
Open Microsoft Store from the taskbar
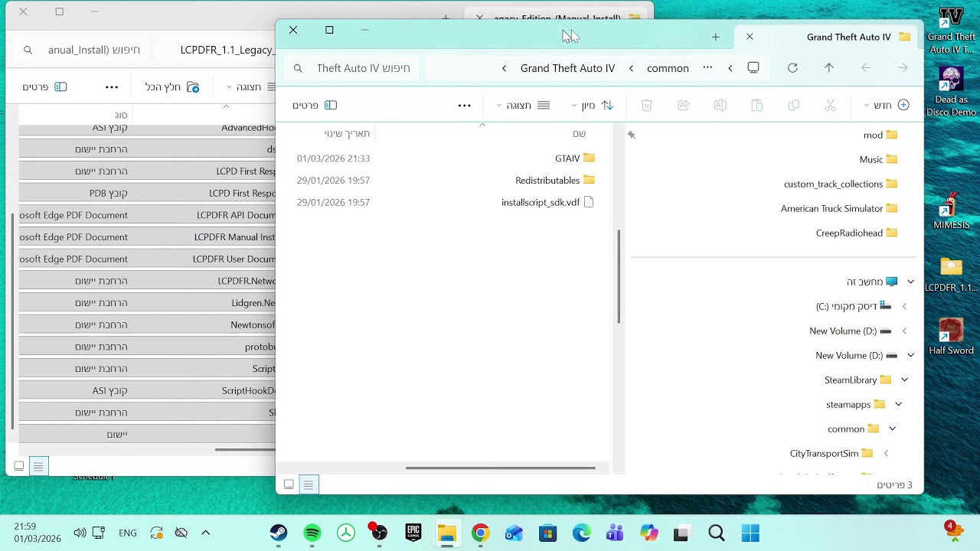[x=548, y=533]
